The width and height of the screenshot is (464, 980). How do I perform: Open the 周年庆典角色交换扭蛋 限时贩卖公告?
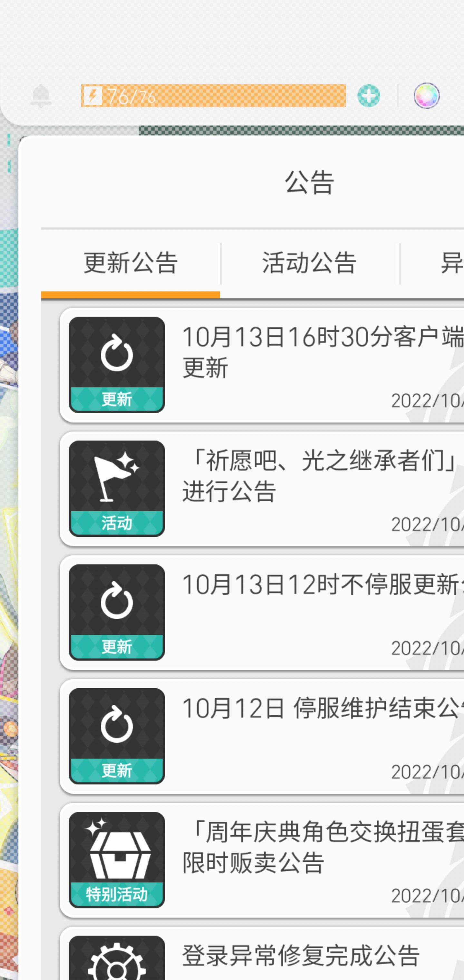[262, 860]
